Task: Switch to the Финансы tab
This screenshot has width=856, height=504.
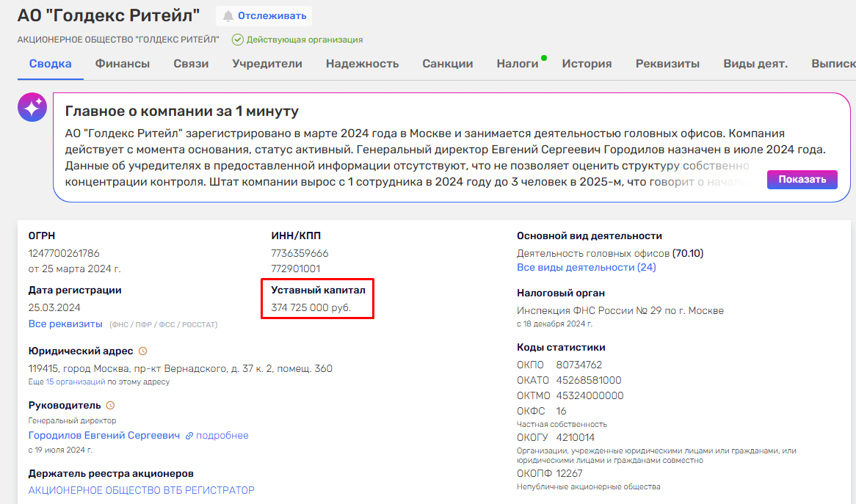Action: click(x=123, y=64)
